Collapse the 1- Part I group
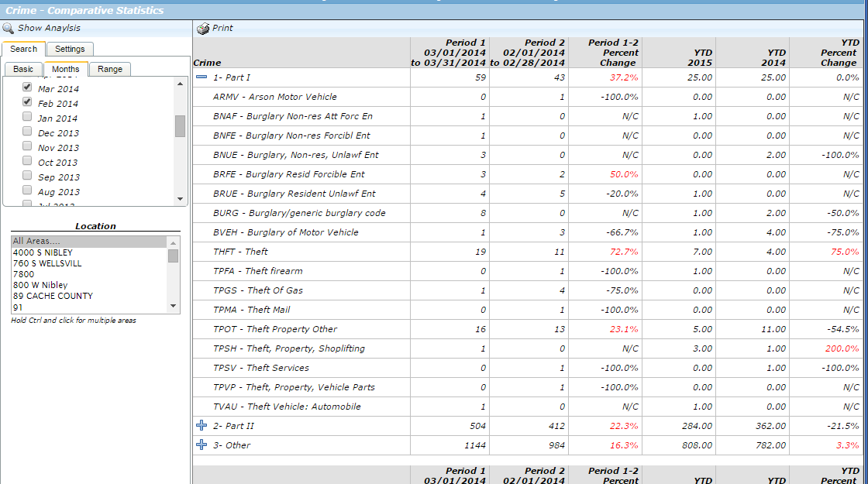The width and height of the screenshot is (868, 484). [201, 77]
